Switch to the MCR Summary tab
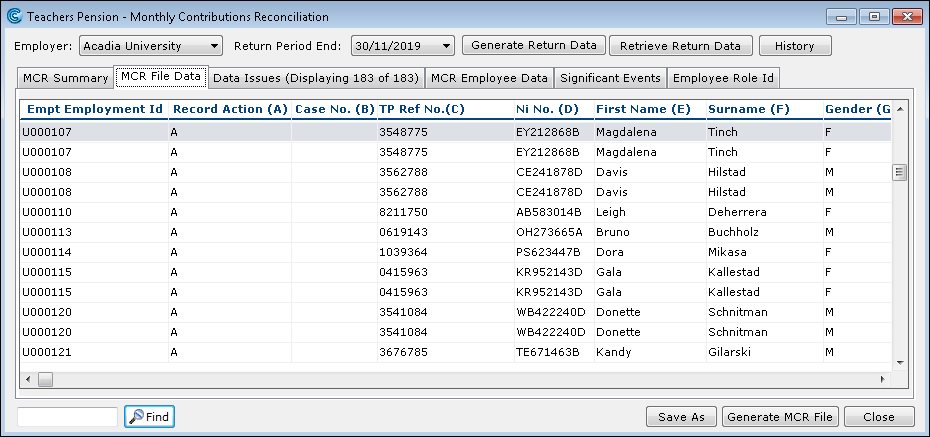The height and width of the screenshot is (437, 930). (65, 78)
